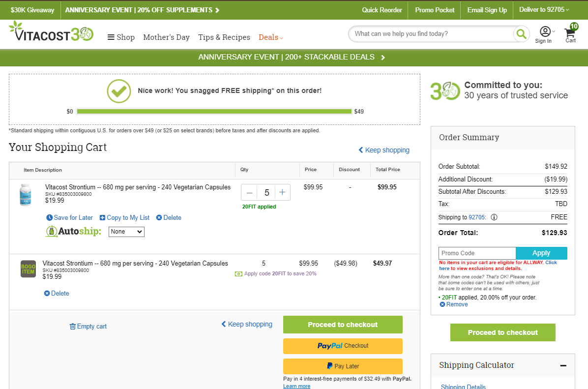Screen dimensions: 588x389
Task: Open the PayPal Learn more link
Action: pyautogui.click(x=296, y=386)
